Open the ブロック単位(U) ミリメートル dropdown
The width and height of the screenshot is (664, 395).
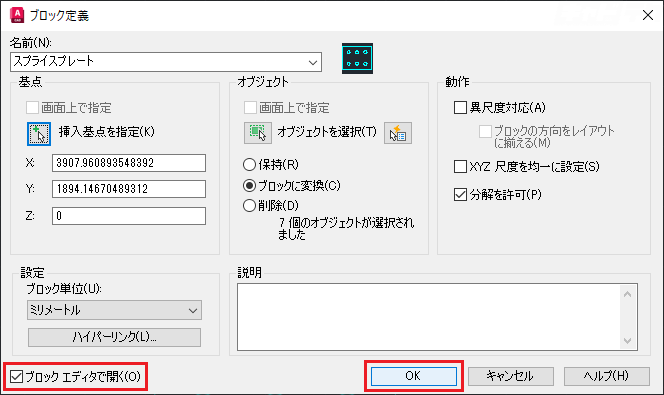pyautogui.click(x=114, y=310)
